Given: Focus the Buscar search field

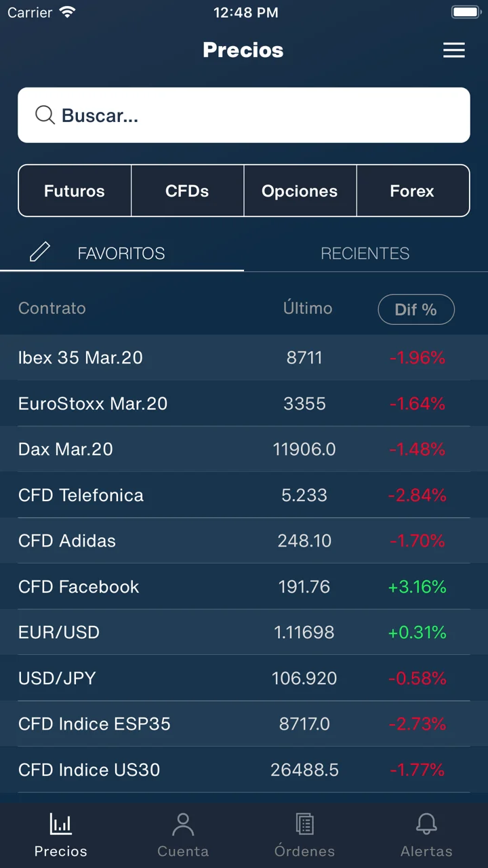Looking at the screenshot, I should coord(244,115).
